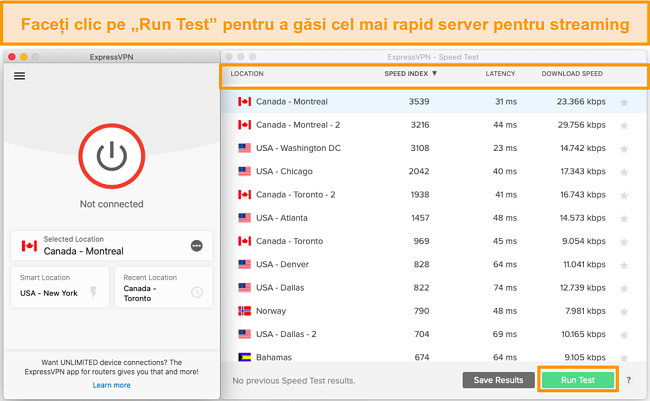
Task: Select the Norway row
Action: [x=434, y=311]
